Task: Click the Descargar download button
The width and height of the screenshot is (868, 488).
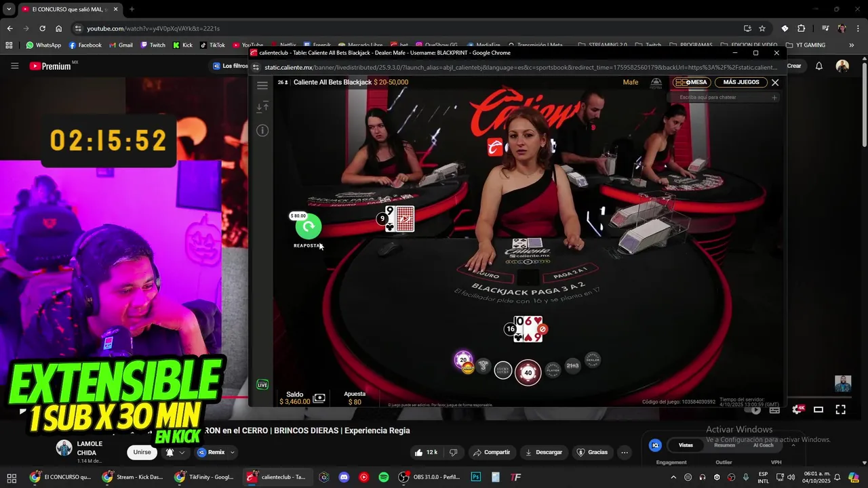Action: 545,452
